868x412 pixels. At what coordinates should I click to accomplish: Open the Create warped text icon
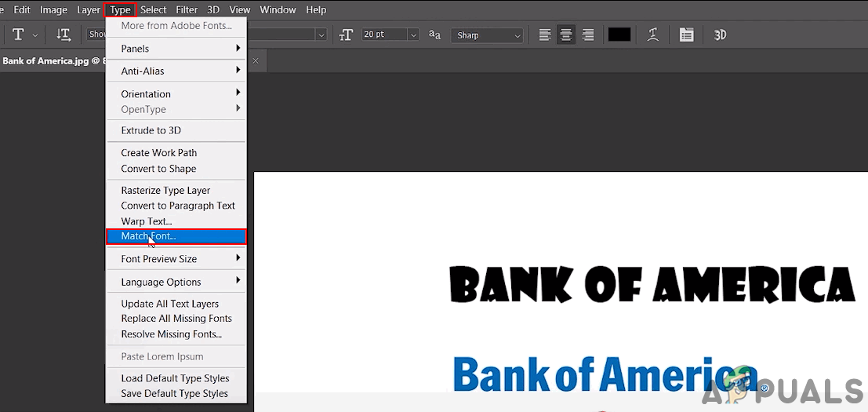coord(653,35)
